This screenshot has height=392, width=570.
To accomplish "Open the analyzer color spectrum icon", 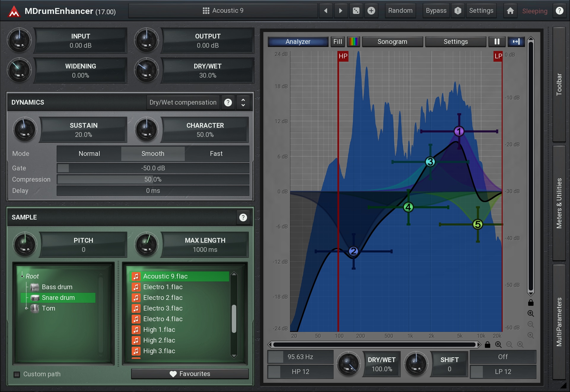I will (x=353, y=41).
